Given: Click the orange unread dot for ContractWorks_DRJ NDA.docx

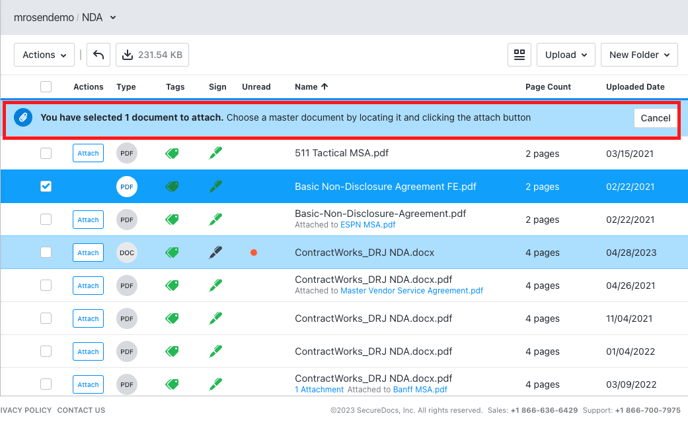Looking at the screenshot, I should click(x=254, y=253).
